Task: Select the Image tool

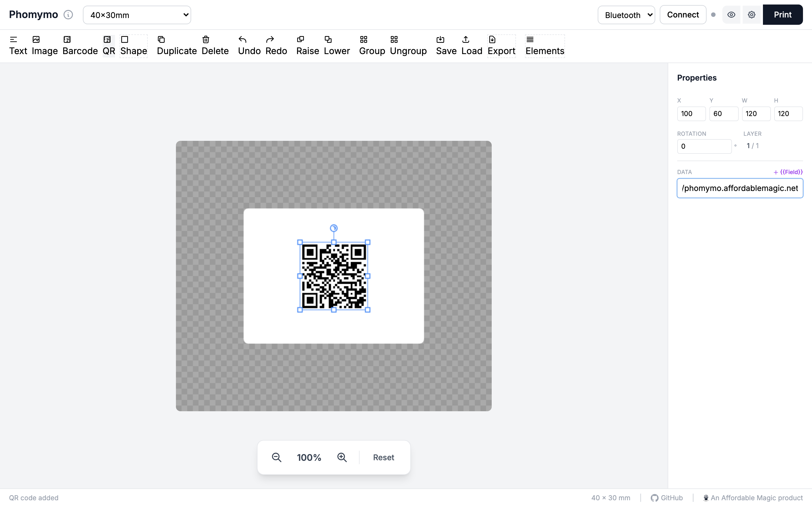Action: click(45, 45)
